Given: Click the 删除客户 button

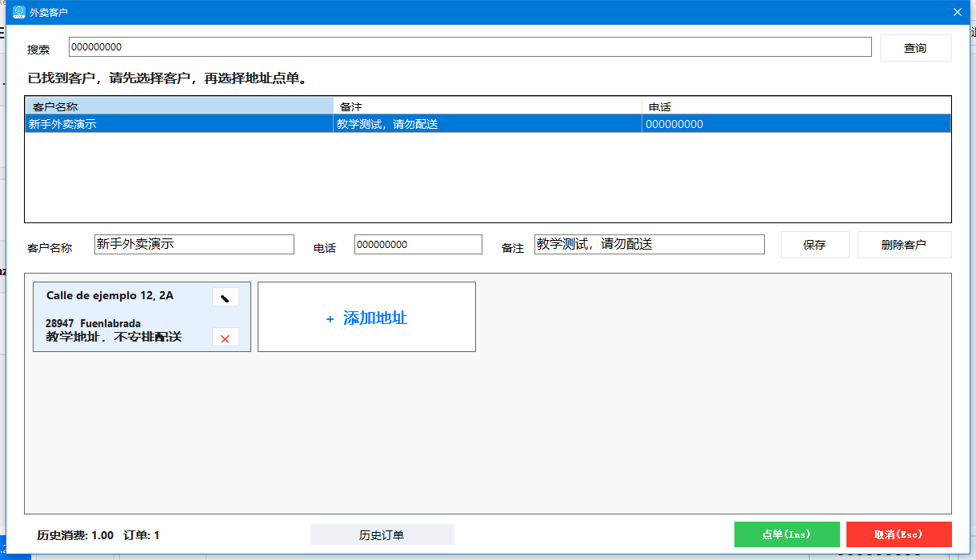Looking at the screenshot, I should [x=904, y=245].
